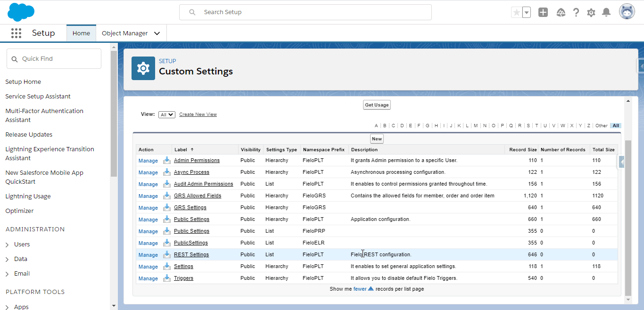The height and width of the screenshot is (310, 644).
Task: Open Global Actions plus icon
Action: click(543, 12)
